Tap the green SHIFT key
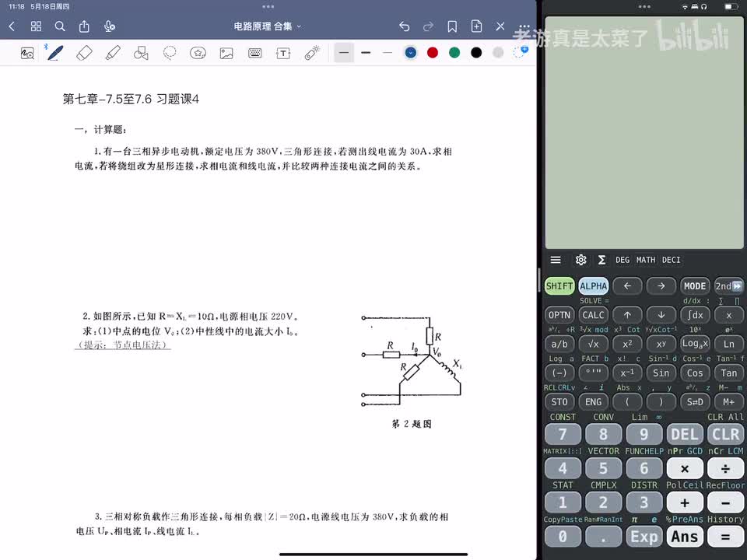 pyautogui.click(x=559, y=286)
